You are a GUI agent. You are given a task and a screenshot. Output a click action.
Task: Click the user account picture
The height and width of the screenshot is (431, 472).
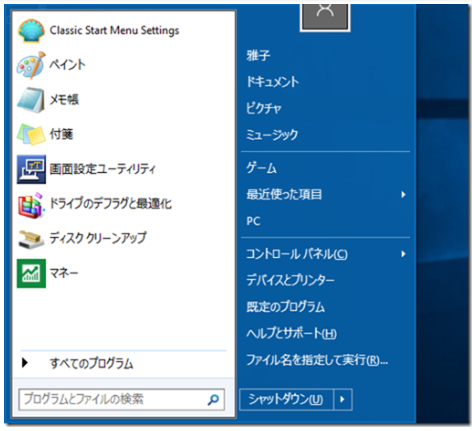pos(325,17)
